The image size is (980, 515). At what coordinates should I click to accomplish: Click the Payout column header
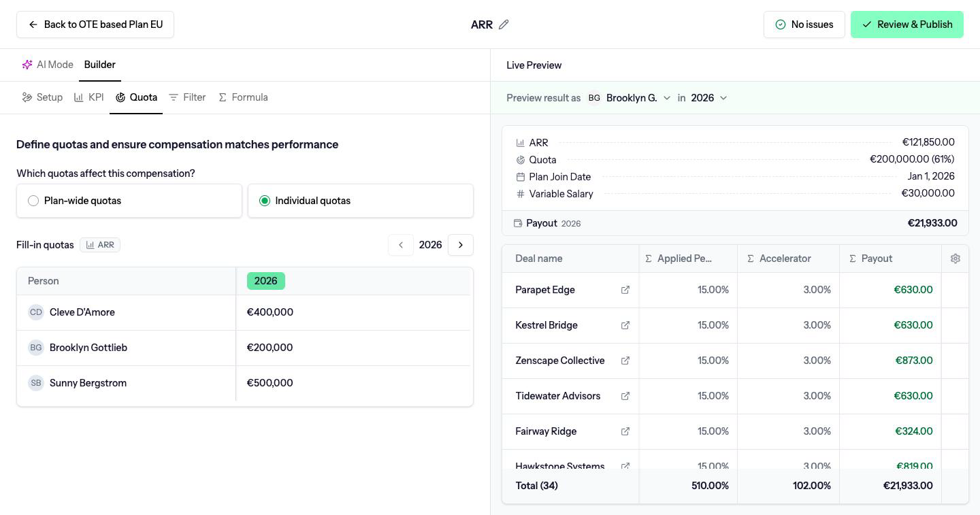pyautogui.click(x=890, y=259)
